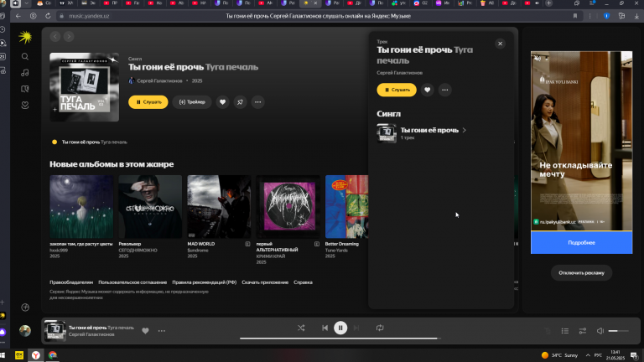Skip to the next track
Viewport: 644px width, 362px height.
[356, 328]
